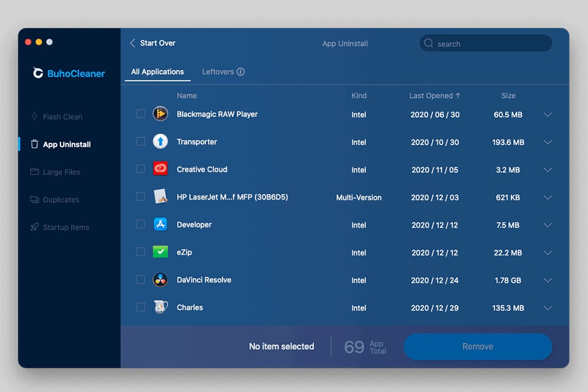Sort by the Size column header
Screen dimensions: 588x392
click(508, 96)
